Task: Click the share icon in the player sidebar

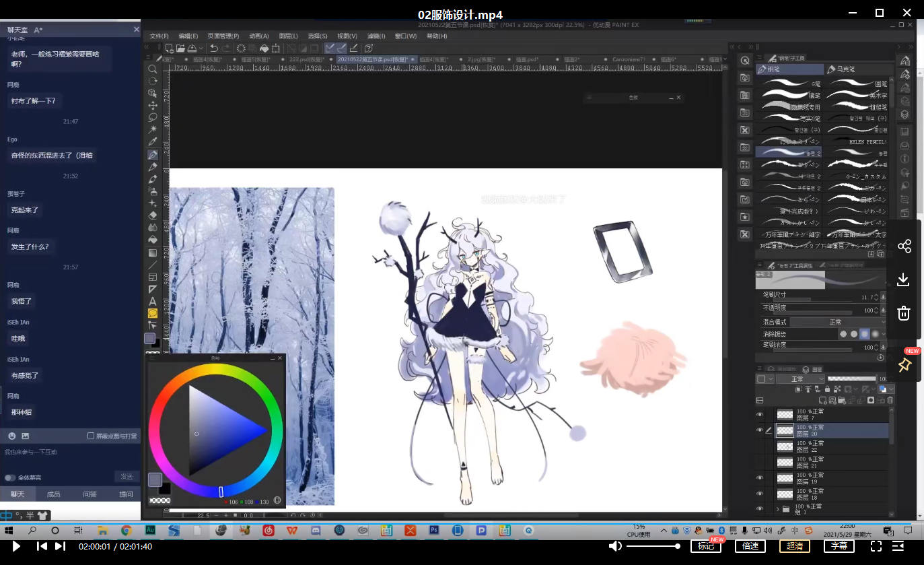Action: tap(904, 246)
